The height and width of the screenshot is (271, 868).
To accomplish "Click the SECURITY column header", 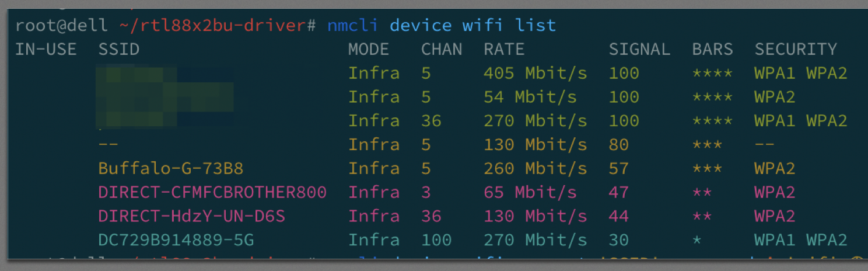I will coord(796,49).
